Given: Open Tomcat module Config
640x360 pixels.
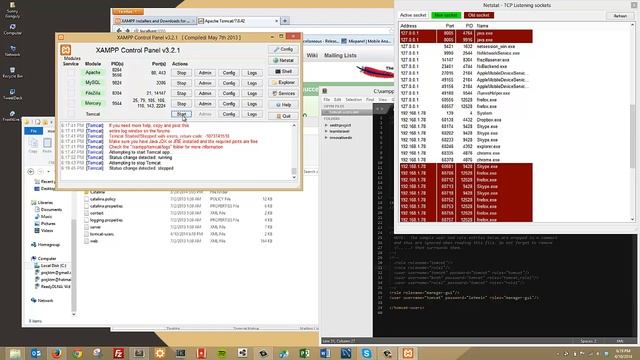Looking at the screenshot, I should (229, 114).
